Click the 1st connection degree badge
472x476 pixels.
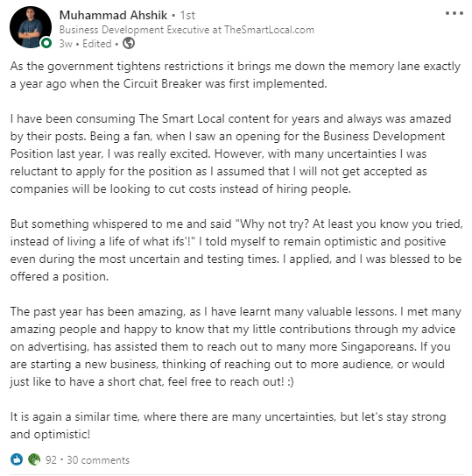pos(187,15)
